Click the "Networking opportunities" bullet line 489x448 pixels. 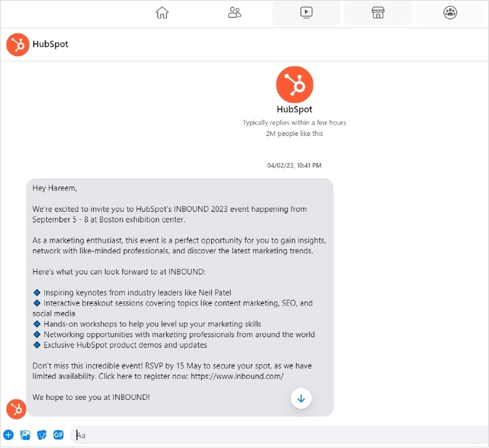(174, 334)
